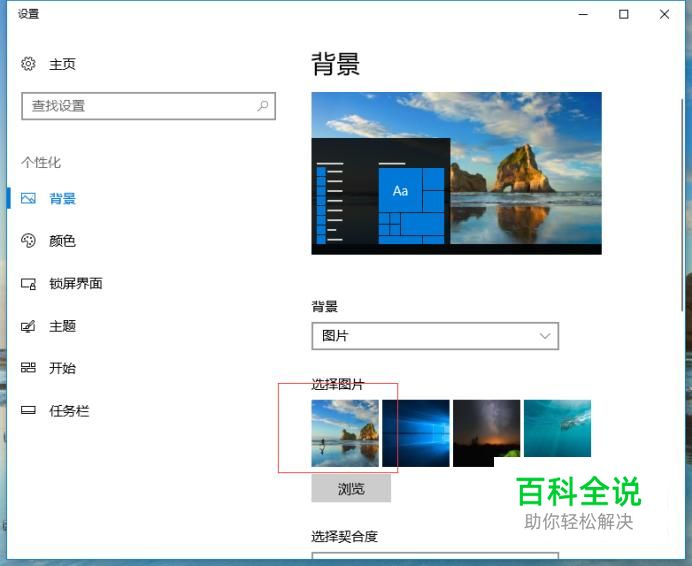Click the 选择图片 label
Image resolution: width=692 pixels, height=566 pixels.
337,384
